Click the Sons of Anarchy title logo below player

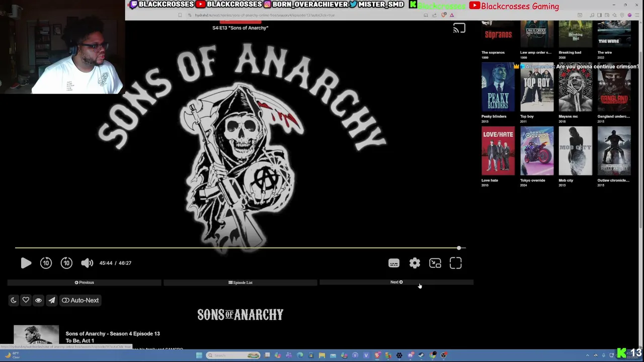tap(240, 315)
